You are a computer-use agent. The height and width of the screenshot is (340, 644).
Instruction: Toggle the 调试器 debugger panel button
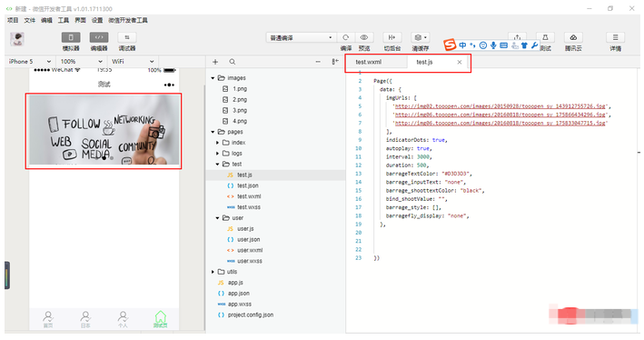pyautogui.click(x=127, y=37)
